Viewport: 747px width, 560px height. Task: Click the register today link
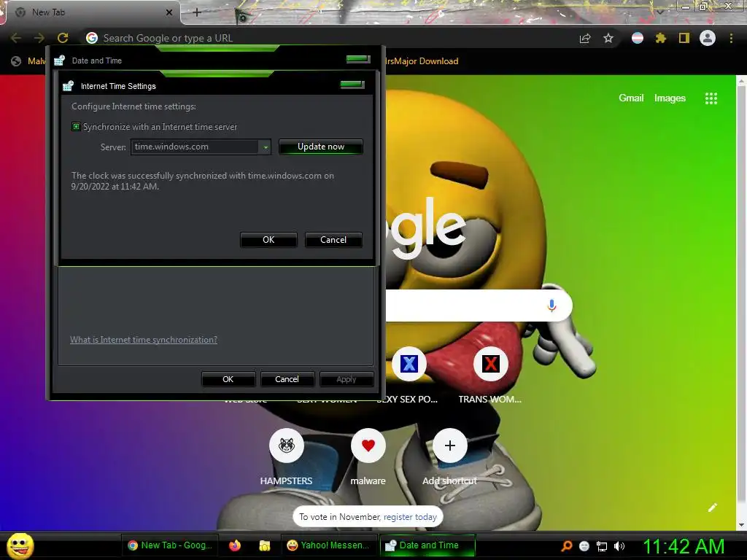point(410,517)
